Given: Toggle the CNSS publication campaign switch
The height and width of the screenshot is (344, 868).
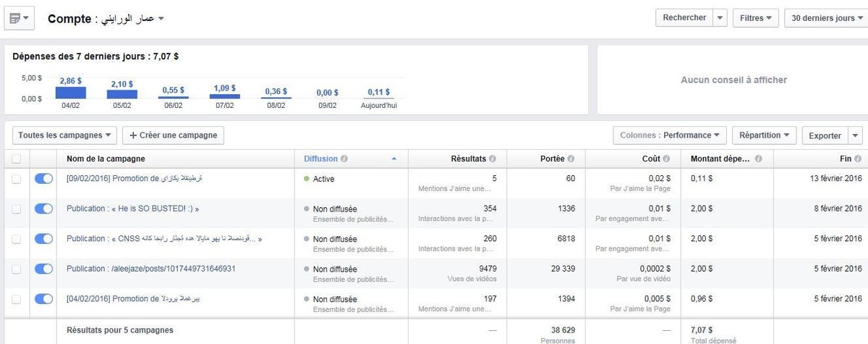Looking at the screenshot, I should tap(43, 239).
